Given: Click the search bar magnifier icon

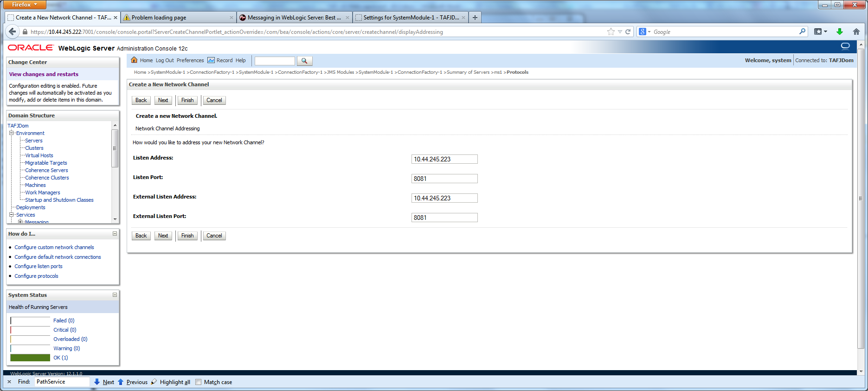Looking at the screenshot, I should (802, 32).
